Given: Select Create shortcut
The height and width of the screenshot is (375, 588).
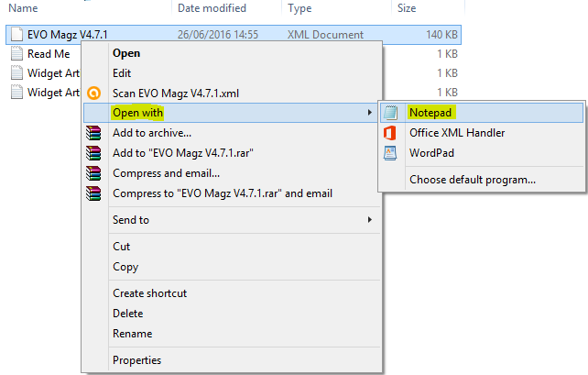Looking at the screenshot, I should point(149,293).
